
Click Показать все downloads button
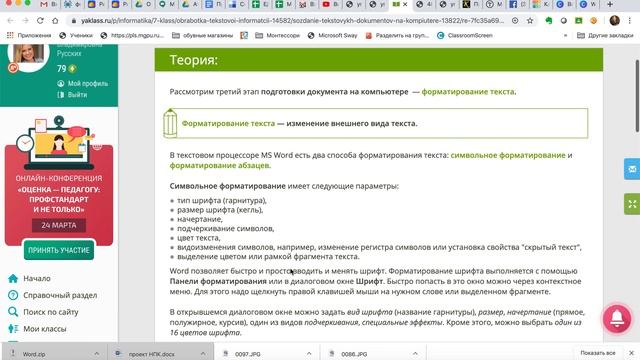[598, 353]
